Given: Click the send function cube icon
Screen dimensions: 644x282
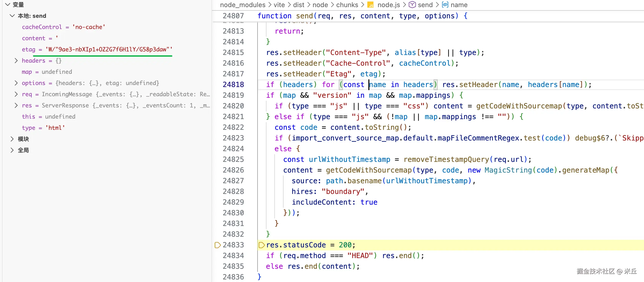Looking at the screenshot, I should click(x=412, y=5).
